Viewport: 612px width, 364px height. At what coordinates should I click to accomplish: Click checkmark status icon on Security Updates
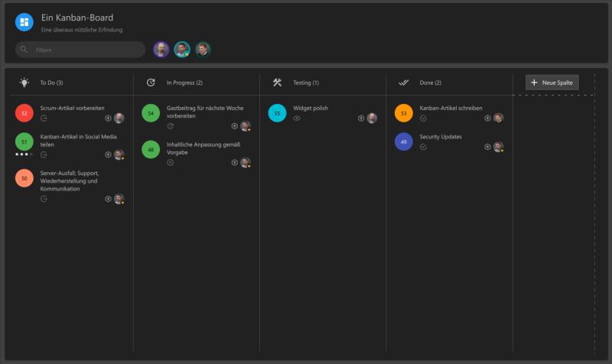[424, 147]
